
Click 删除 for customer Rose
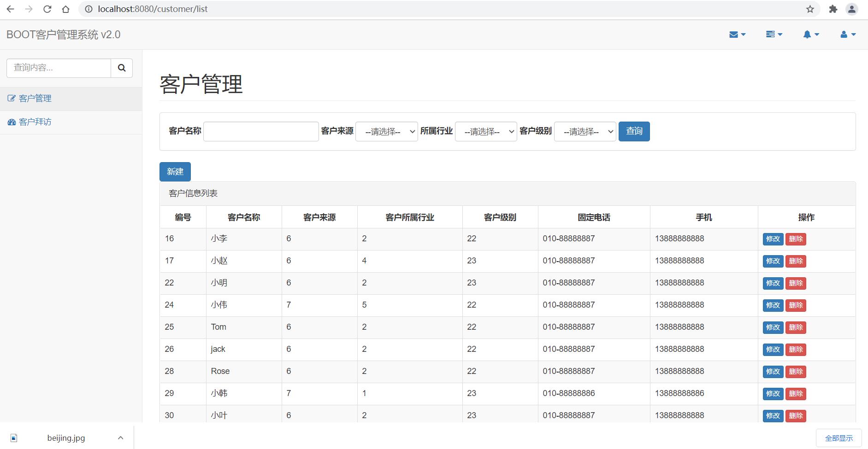[796, 372]
